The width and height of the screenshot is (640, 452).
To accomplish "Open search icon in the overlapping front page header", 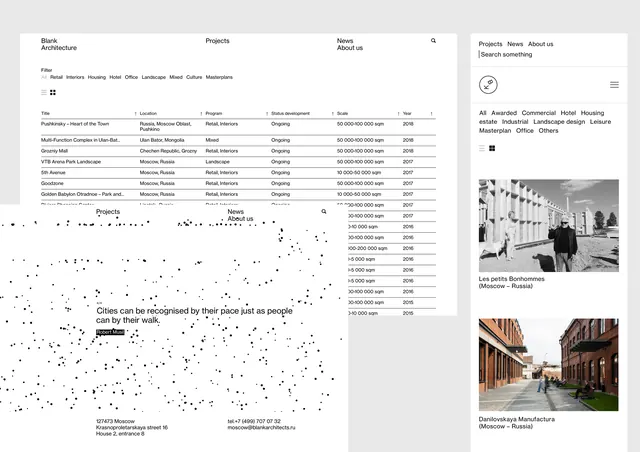I will tap(324, 212).
